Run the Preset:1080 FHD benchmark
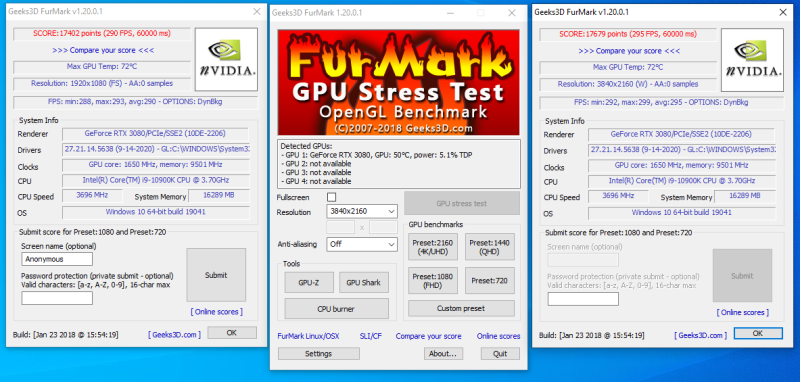Screen dimensions: 800x382 433,281
